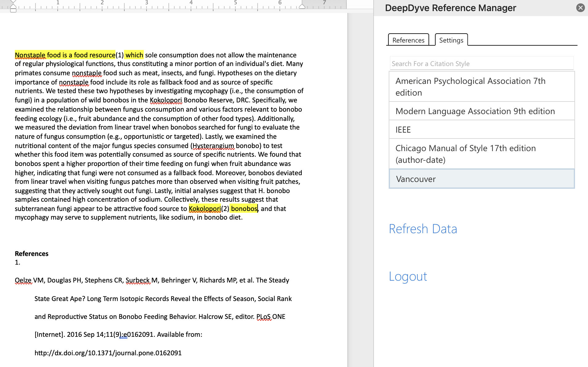This screenshot has height=367, width=588.
Task: Select the IEEE citation style
Action: coord(482,130)
